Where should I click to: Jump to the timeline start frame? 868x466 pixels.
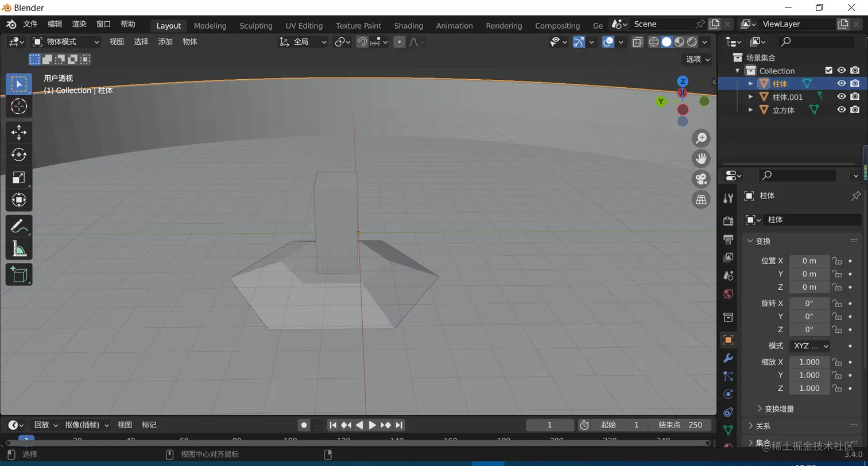tap(333, 425)
